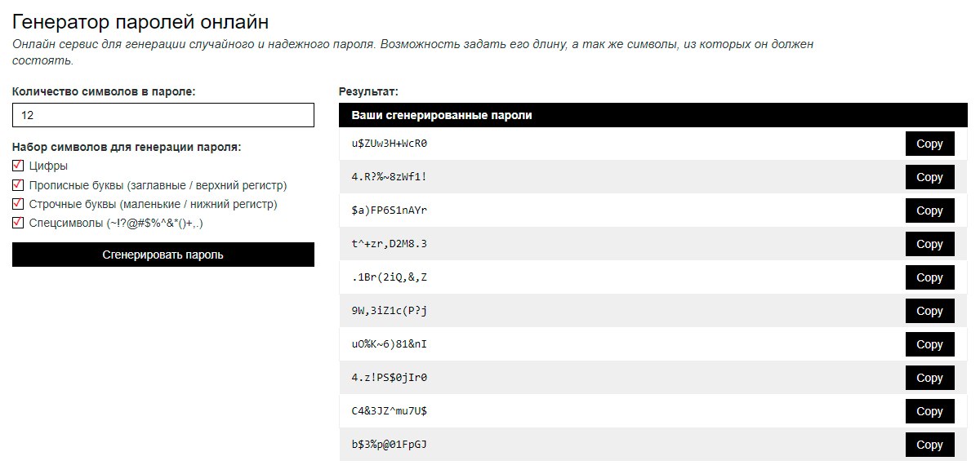This screenshot has height=474, width=980.
Task: Click the Ваши сгенерированные пароли header
Action: coord(442,115)
